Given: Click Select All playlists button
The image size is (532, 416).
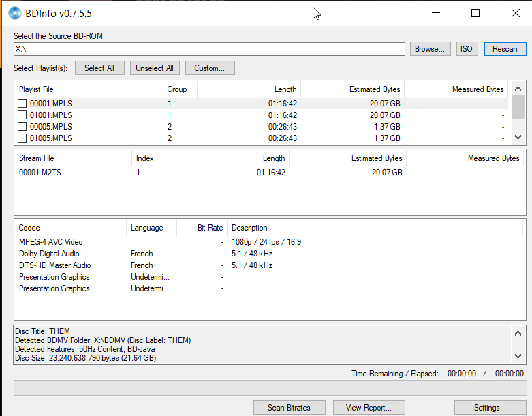Looking at the screenshot, I should [x=99, y=68].
